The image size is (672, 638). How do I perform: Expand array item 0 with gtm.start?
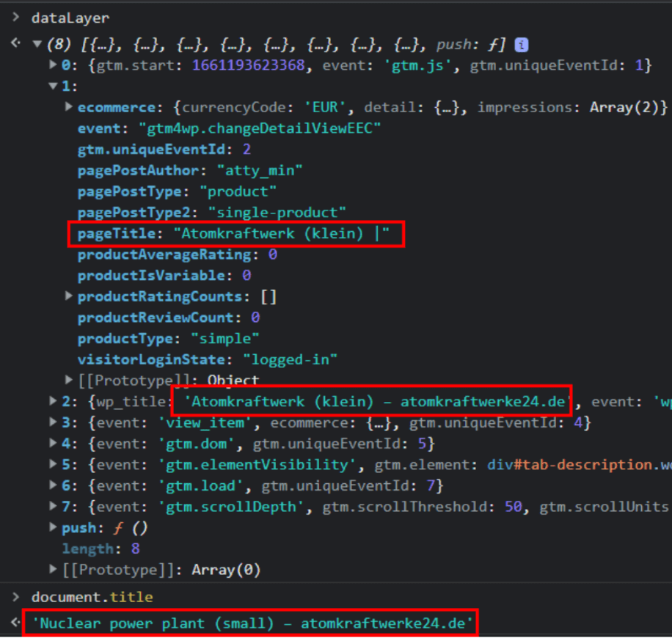click(53, 65)
